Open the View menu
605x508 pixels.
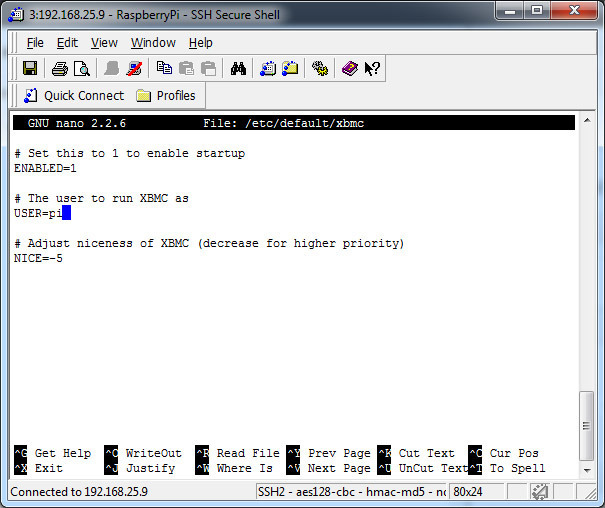pyautogui.click(x=104, y=43)
